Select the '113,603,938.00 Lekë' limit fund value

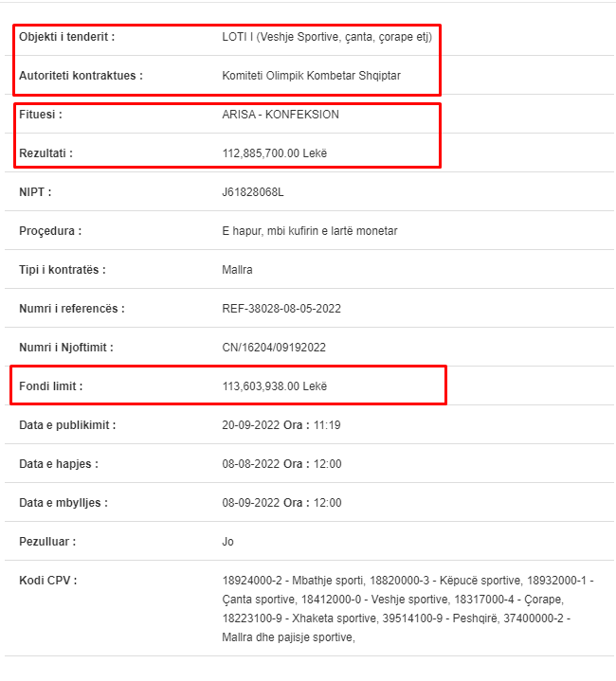[275, 386]
